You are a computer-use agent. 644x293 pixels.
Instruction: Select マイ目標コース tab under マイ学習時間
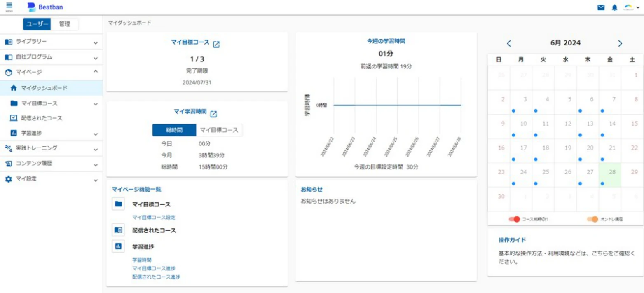point(219,130)
